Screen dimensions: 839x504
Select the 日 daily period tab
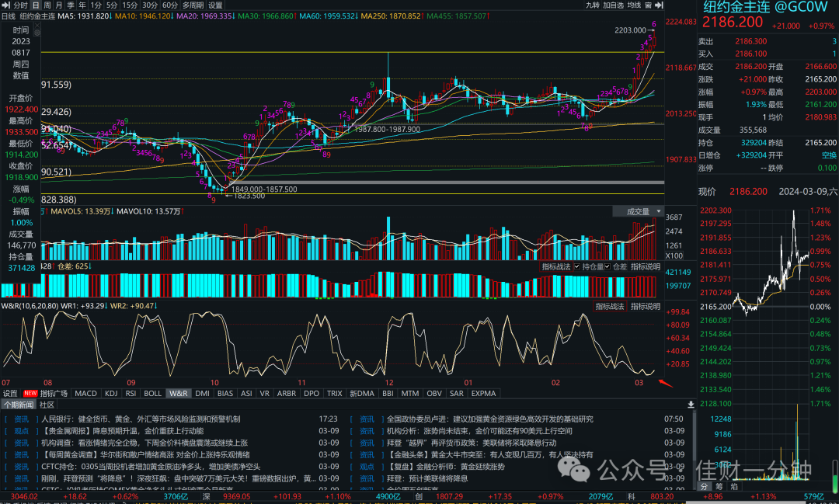(x=35, y=5)
